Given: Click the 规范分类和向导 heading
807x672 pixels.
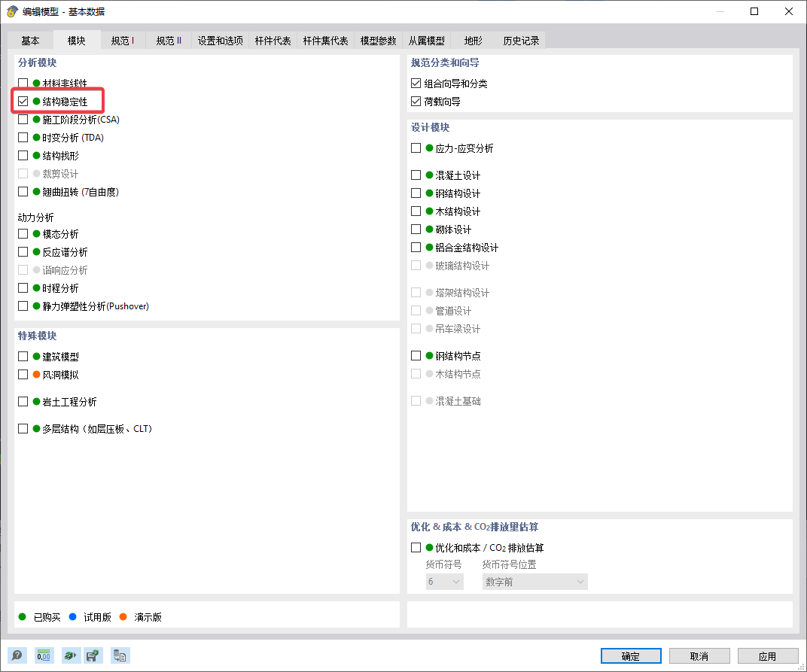Looking at the screenshot, I should click(445, 62).
